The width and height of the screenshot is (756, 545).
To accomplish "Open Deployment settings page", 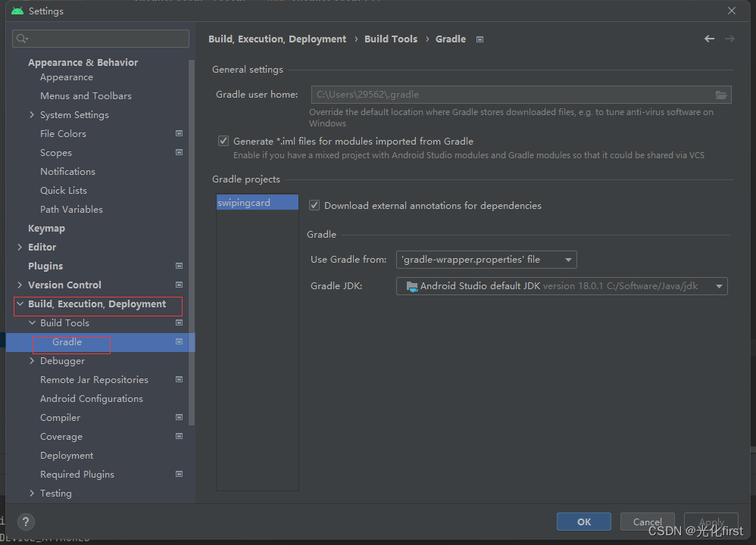I will (67, 456).
